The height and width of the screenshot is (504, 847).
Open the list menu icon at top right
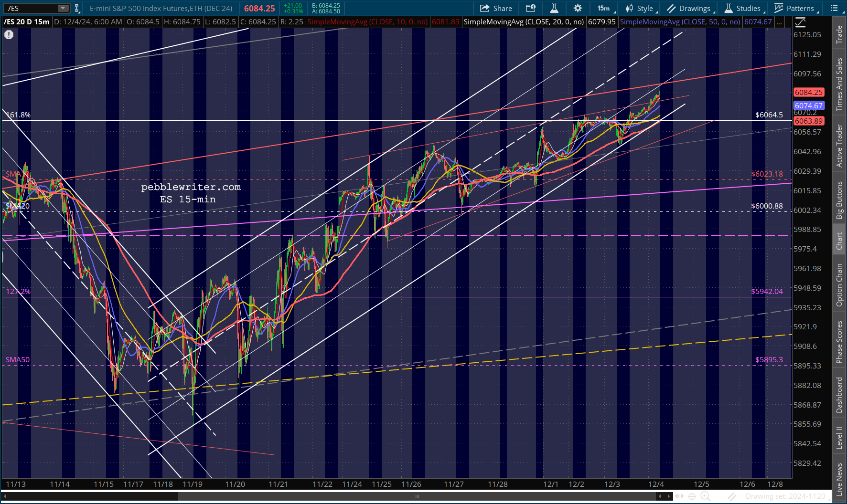835,8
